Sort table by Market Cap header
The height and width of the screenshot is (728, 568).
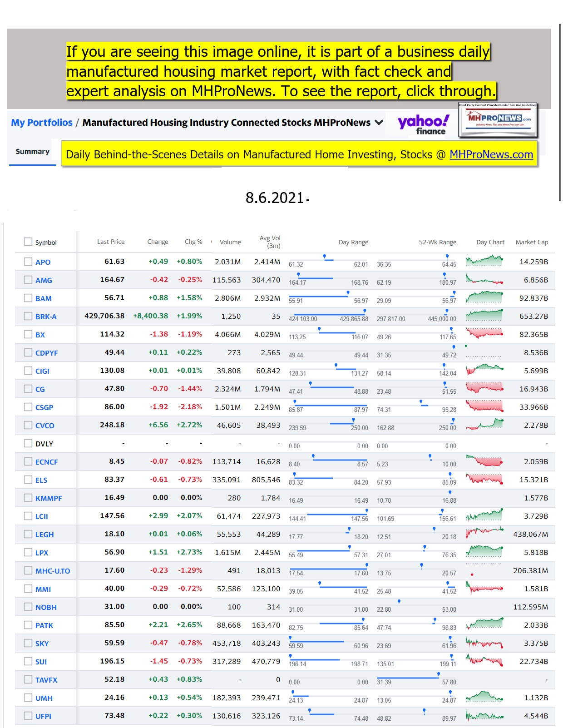coord(531,242)
